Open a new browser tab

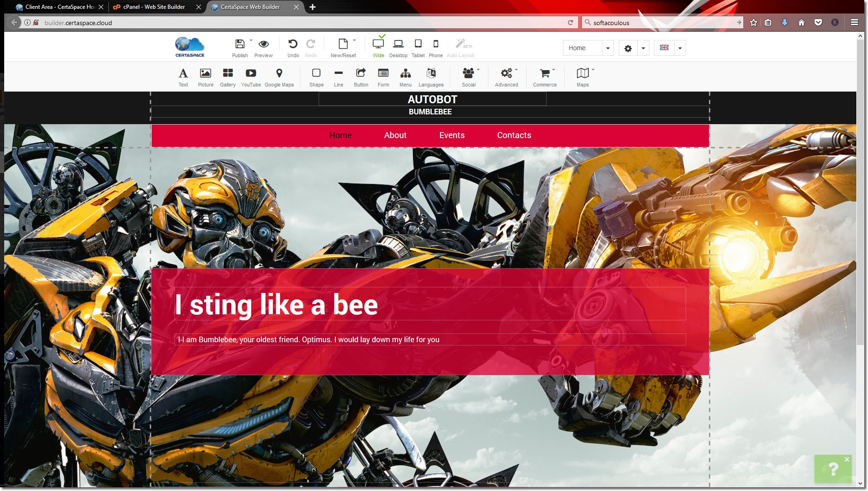coord(313,7)
